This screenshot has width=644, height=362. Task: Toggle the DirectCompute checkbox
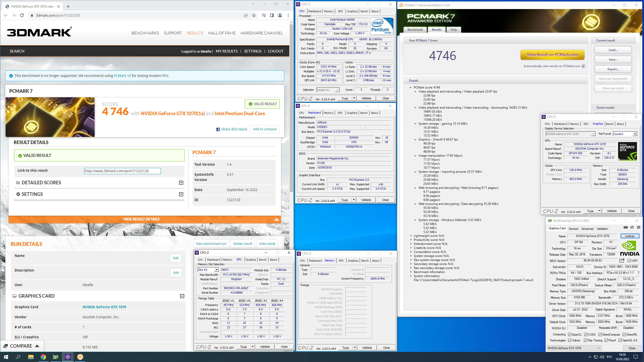pyautogui.click(x=600, y=335)
